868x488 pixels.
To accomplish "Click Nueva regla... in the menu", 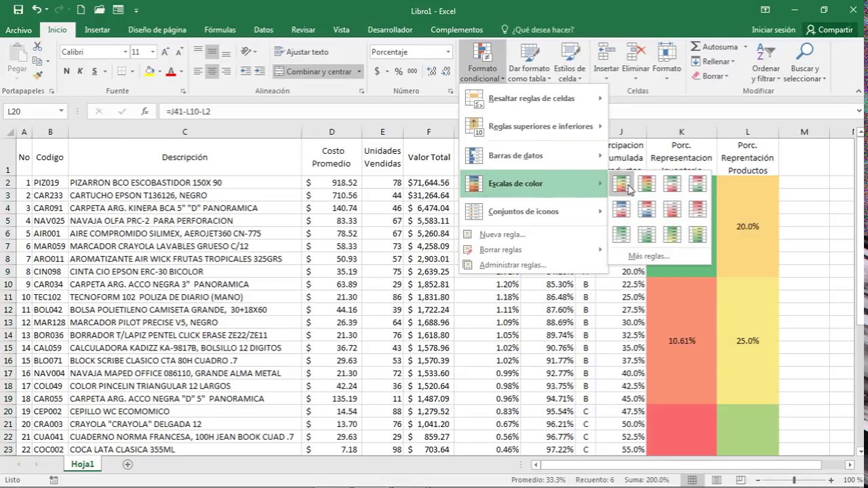I will tap(502, 235).
